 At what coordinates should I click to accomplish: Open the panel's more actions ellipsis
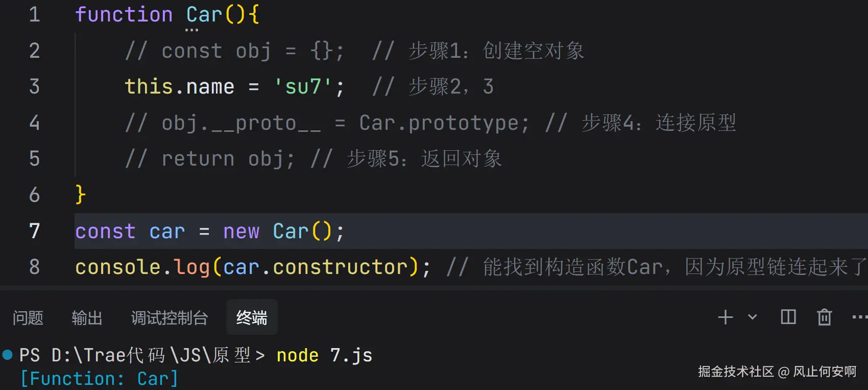[x=859, y=317]
